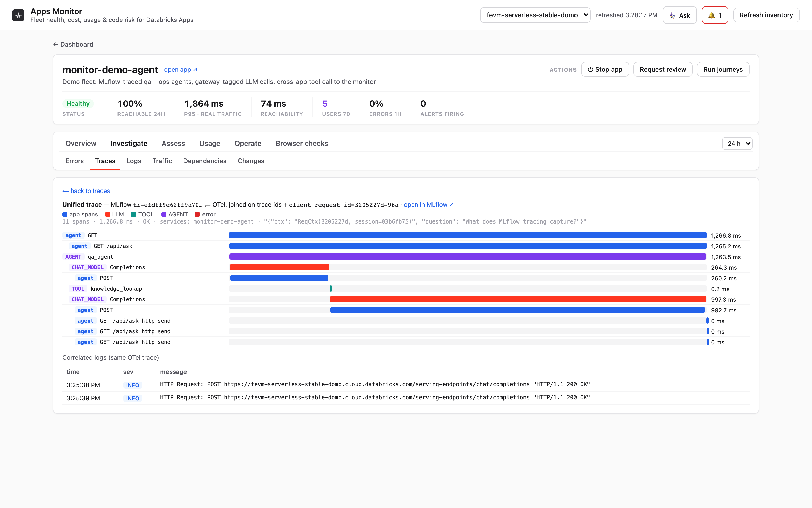The image size is (812, 508).
Task: Open the Browser checks tab
Action: 302,144
